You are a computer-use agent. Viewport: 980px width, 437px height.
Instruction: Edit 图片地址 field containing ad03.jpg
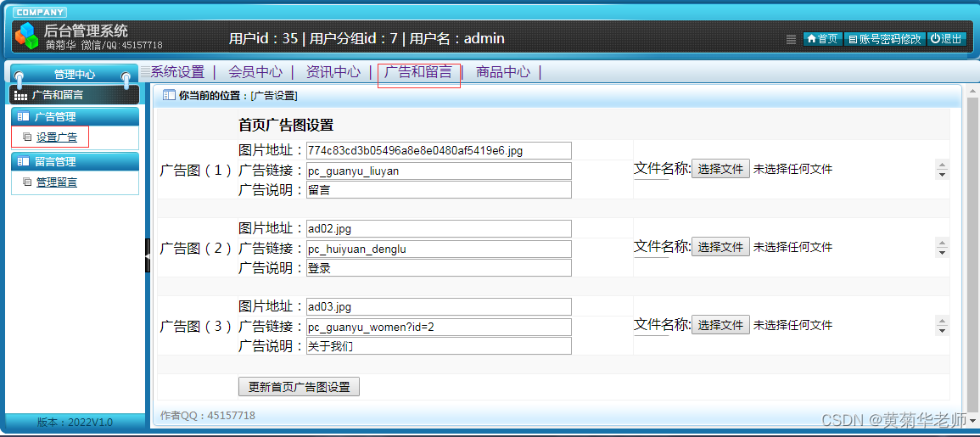(x=439, y=307)
